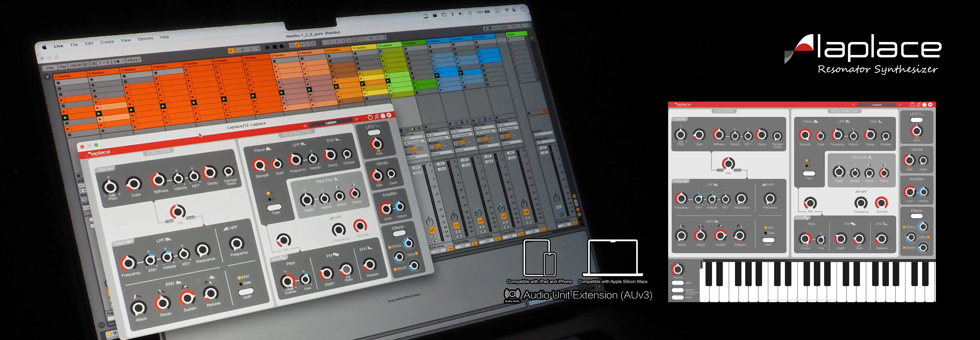Toggle the Effects switch in right-hand Laplace panel
The width and height of the screenshot is (980, 340).
[x=916, y=216]
